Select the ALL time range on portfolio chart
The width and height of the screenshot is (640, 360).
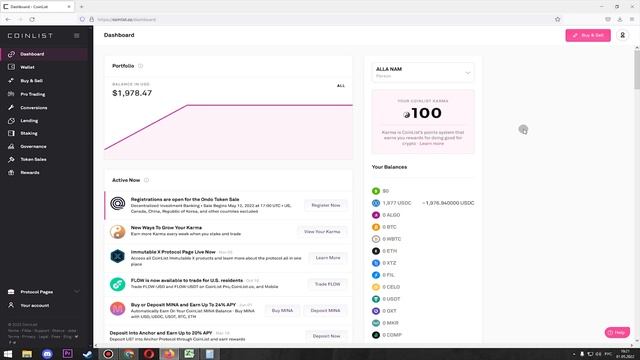[341, 86]
